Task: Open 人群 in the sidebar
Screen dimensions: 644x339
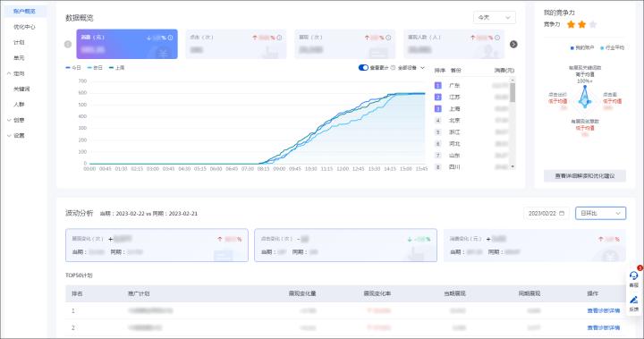Action: (x=19, y=105)
